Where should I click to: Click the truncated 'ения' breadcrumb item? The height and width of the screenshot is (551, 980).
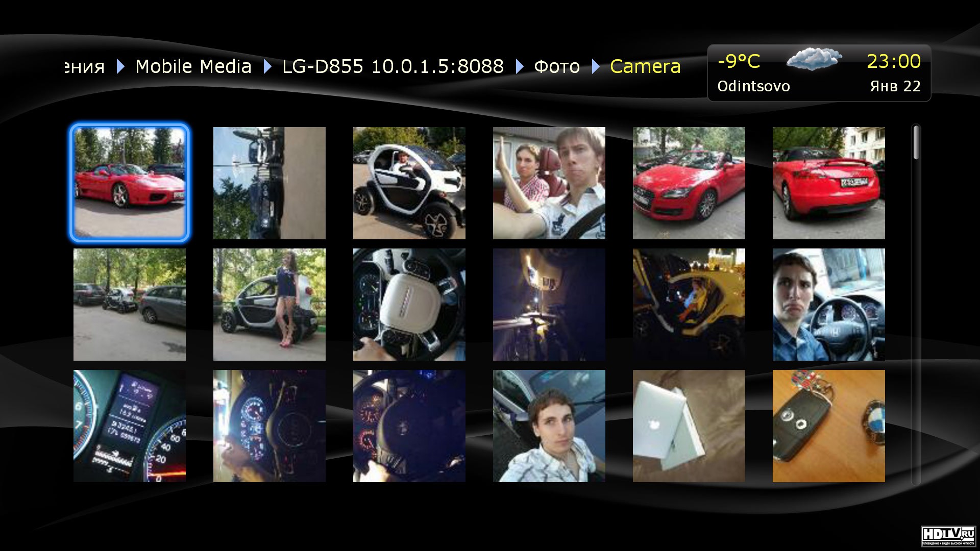[x=85, y=67]
